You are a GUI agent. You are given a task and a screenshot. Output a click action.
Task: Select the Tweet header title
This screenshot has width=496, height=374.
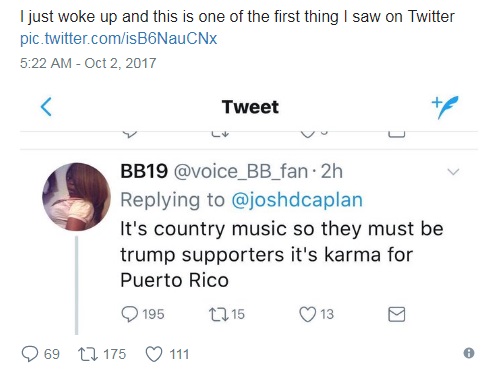click(x=250, y=107)
